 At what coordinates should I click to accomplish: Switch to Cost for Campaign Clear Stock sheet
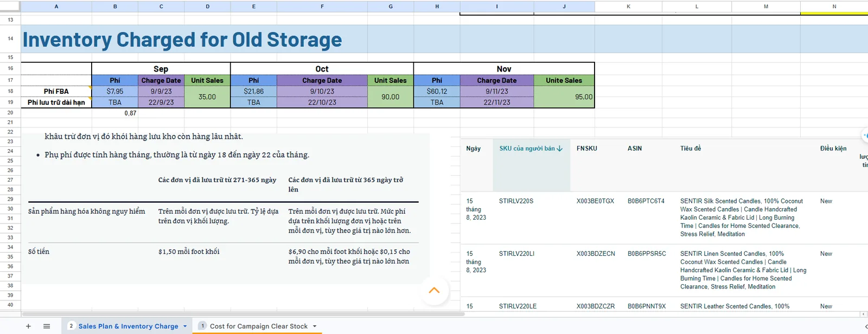point(259,326)
